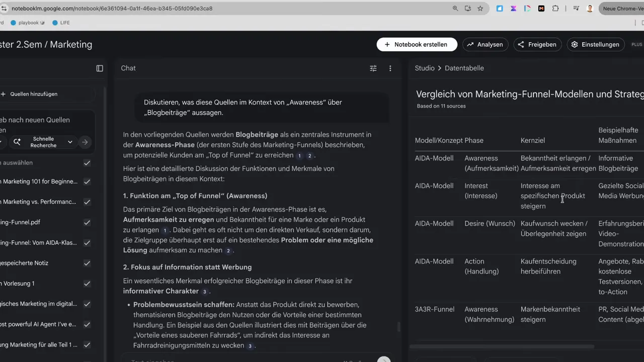Click the Freigeben share button
644x362 pixels.
(537, 44)
